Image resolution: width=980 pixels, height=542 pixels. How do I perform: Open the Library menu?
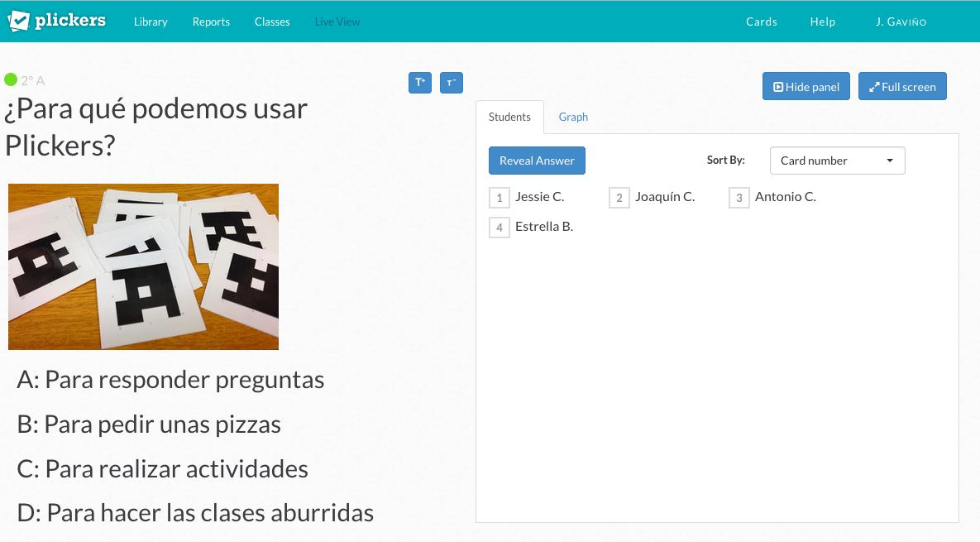coord(151,22)
